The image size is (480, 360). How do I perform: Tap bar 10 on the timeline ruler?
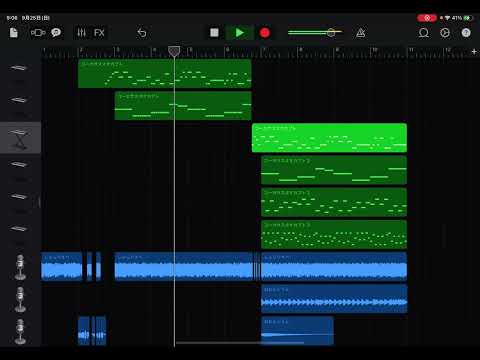[x=374, y=51]
